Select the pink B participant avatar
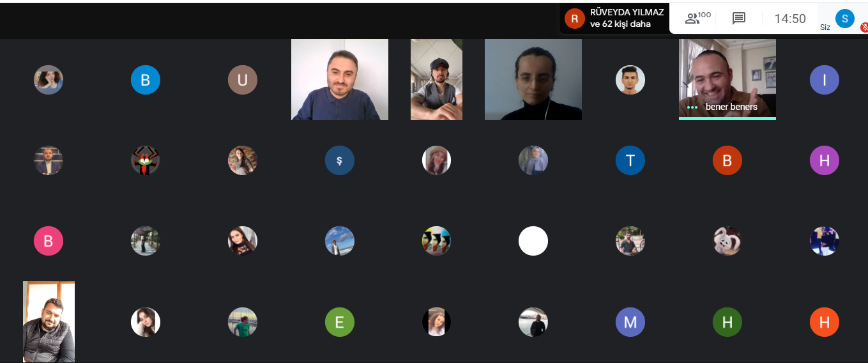This screenshot has width=868, height=363. (x=49, y=241)
